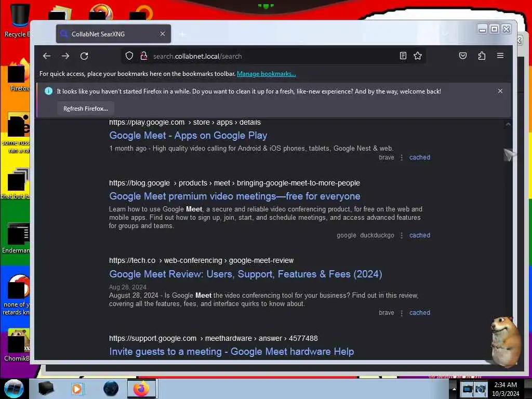Open Google Meet Review 2024 result
This screenshot has width=532, height=399.
tap(246, 274)
